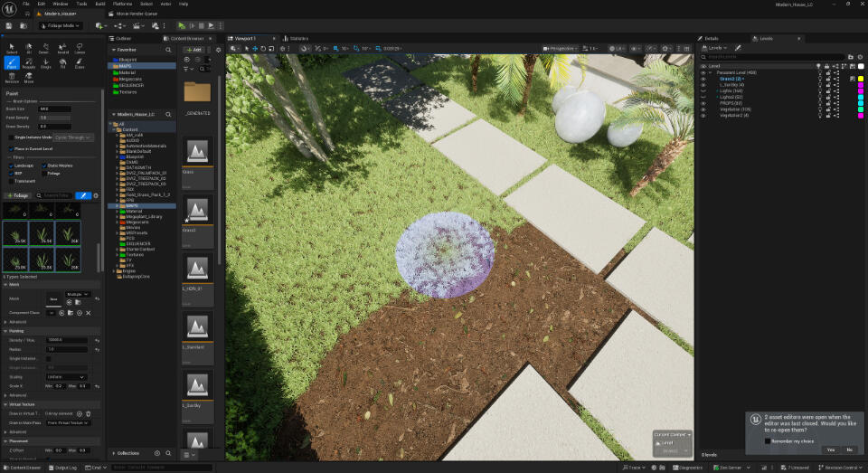Click the Levels panel pencil icon

coord(738,48)
